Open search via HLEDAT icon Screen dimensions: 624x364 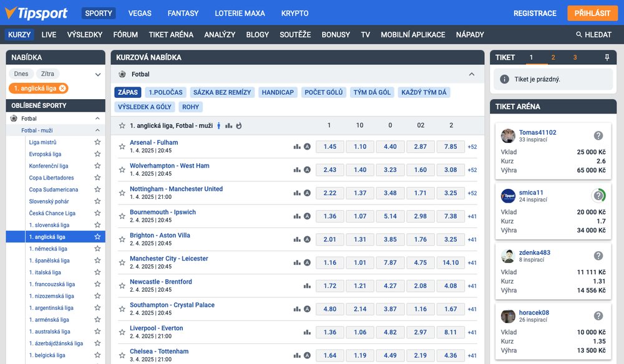(579, 34)
